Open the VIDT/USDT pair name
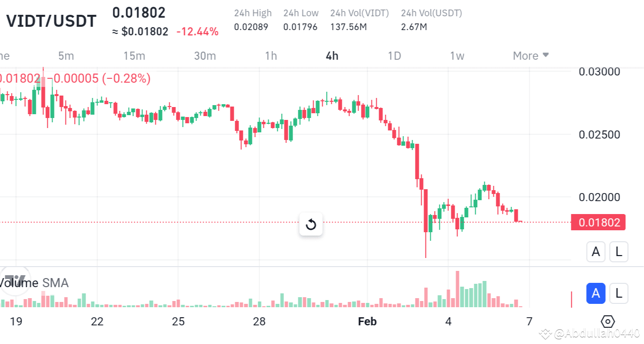The image size is (644, 344). pyautogui.click(x=51, y=21)
